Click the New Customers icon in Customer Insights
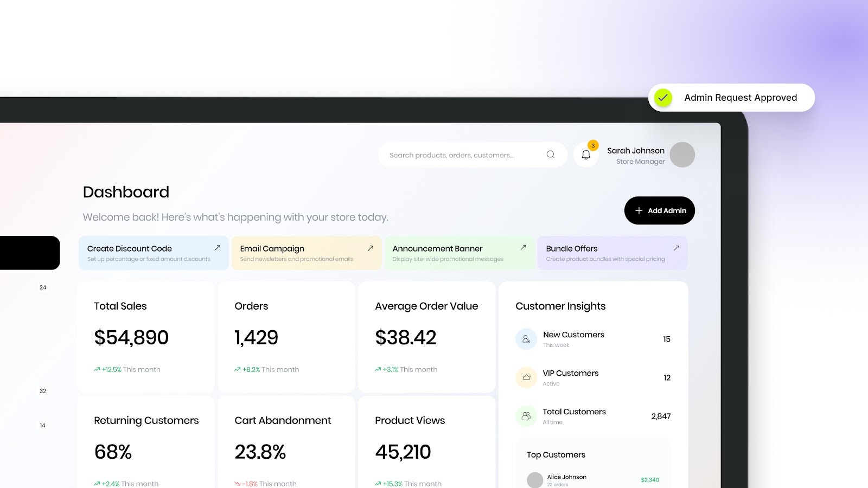This screenshot has width=868, height=488. pos(525,338)
